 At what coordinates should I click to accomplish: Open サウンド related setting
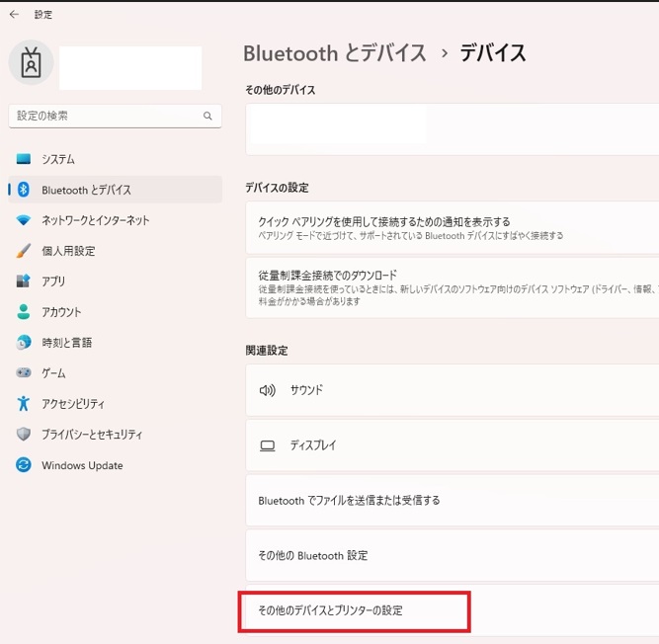[453, 390]
